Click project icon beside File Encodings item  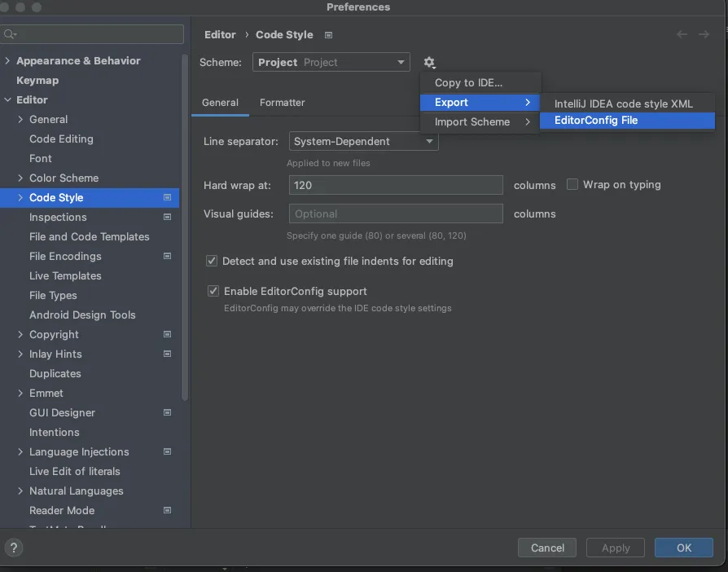167,257
